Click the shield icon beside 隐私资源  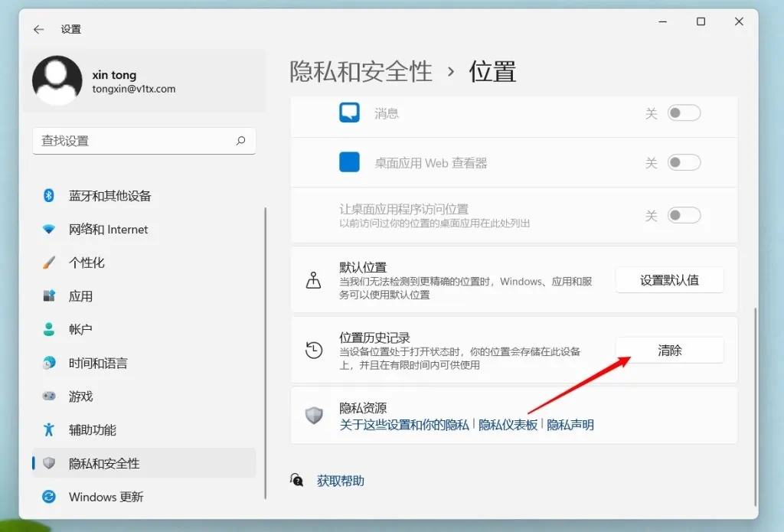click(x=313, y=416)
